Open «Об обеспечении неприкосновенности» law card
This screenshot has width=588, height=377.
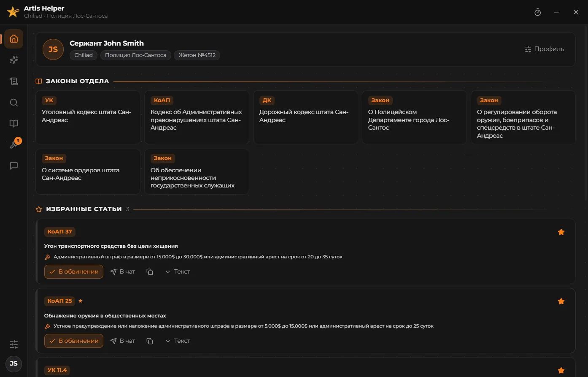click(x=197, y=172)
